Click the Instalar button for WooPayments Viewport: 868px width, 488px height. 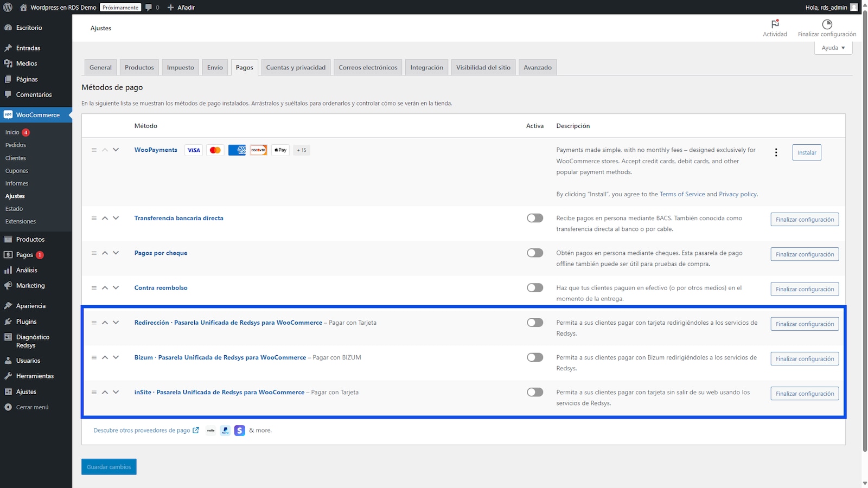click(807, 152)
